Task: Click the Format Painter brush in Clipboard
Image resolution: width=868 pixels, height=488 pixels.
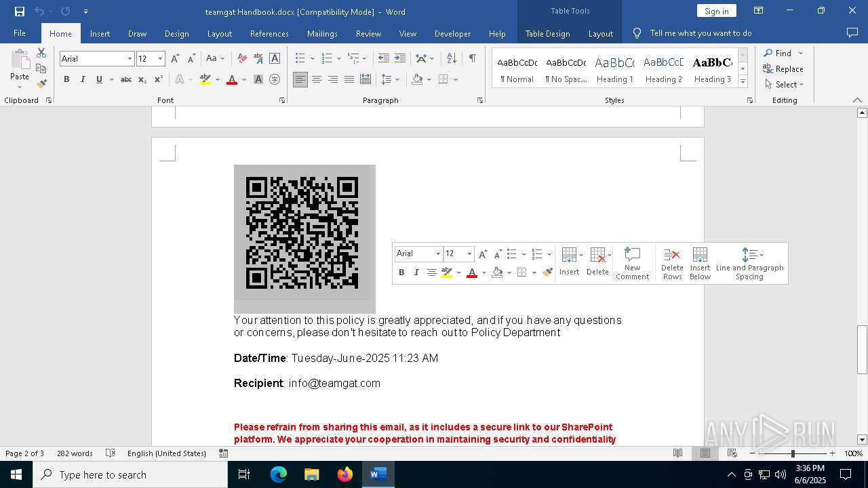Action: [x=41, y=84]
